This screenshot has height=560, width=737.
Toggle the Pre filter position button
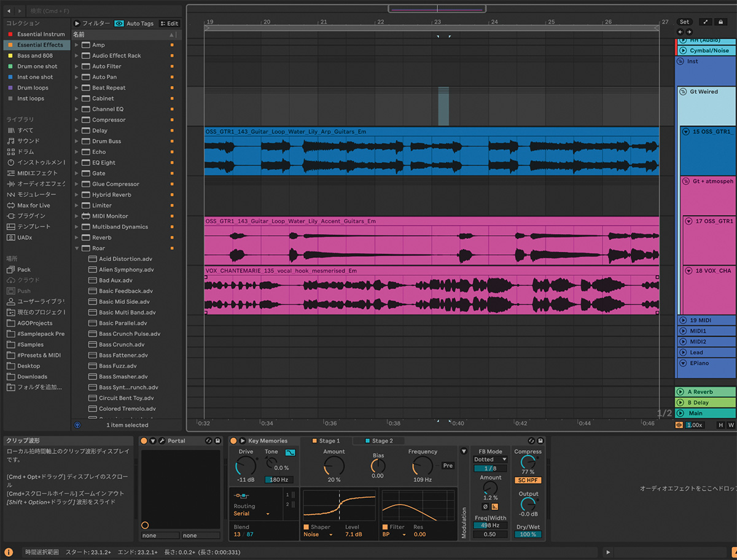click(x=448, y=465)
